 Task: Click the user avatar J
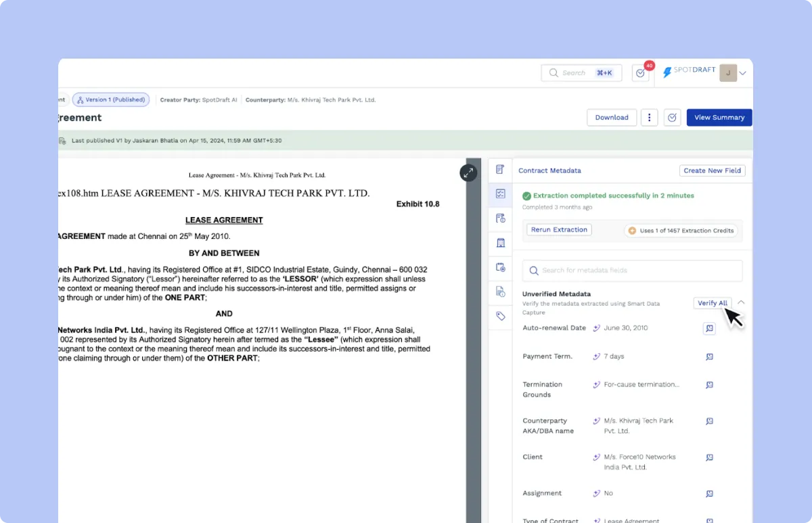(x=728, y=73)
